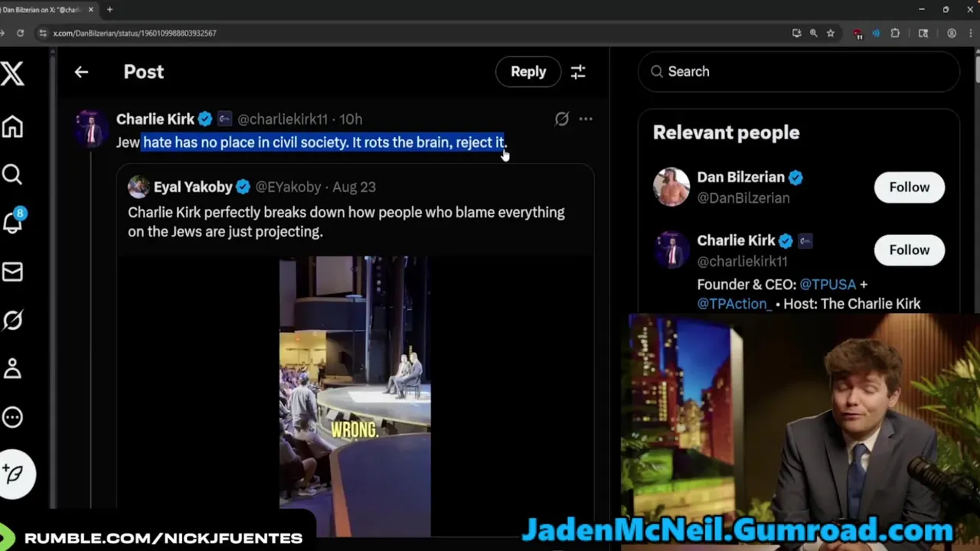Image resolution: width=980 pixels, height=551 pixels.
Task: Follow Dan Bilzerian
Action: point(909,187)
